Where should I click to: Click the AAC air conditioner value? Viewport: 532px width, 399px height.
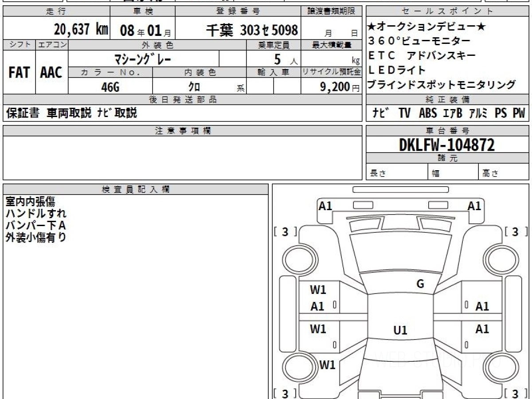point(51,73)
